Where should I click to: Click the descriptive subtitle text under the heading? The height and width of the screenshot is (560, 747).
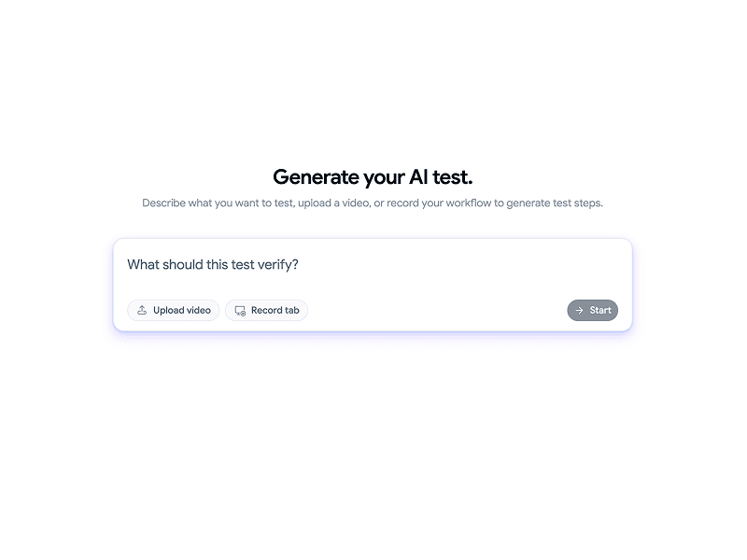373,203
